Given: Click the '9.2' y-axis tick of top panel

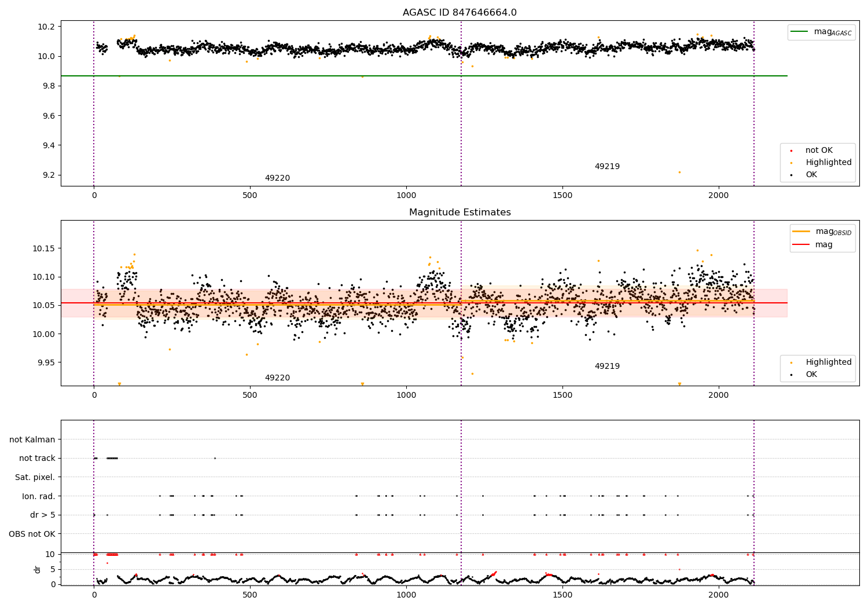Looking at the screenshot, I should (49, 175).
